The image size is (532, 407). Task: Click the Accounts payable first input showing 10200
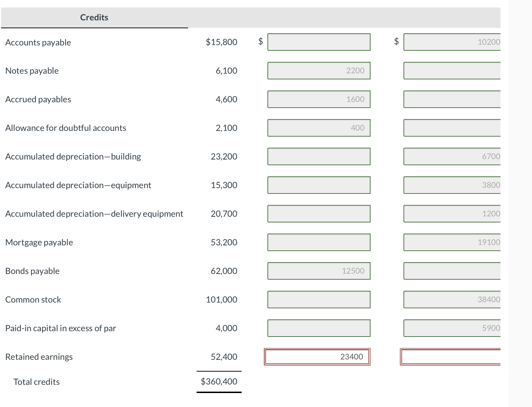452,42
